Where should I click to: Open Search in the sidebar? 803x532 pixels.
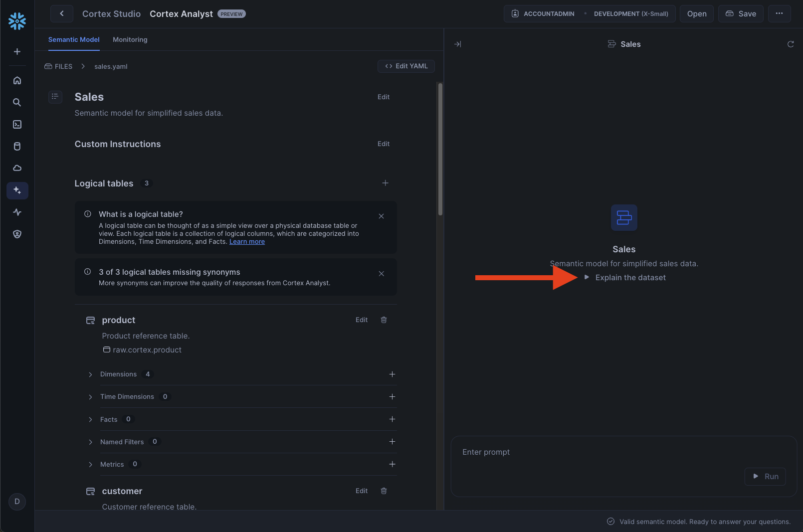click(x=17, y=102)
